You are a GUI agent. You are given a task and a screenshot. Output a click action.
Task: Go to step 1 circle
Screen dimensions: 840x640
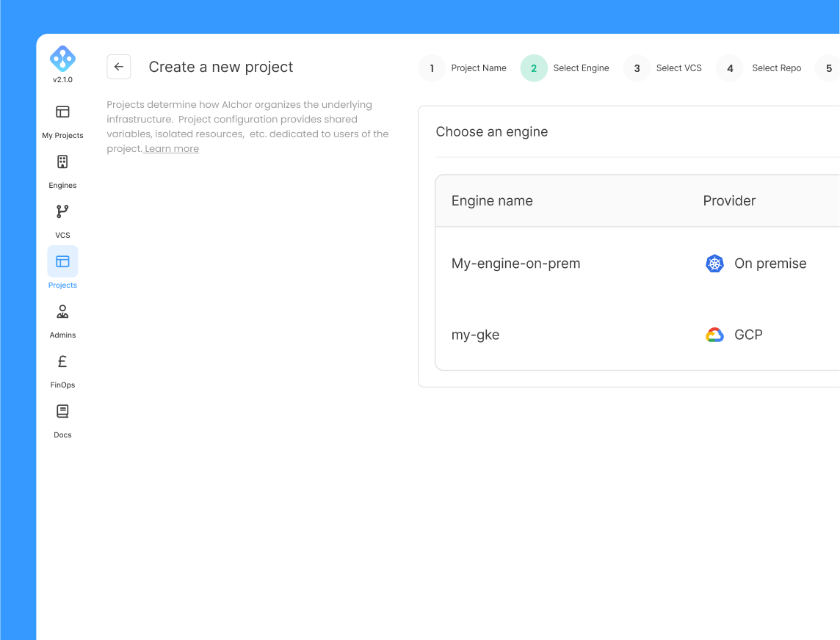tap(432, 68)
